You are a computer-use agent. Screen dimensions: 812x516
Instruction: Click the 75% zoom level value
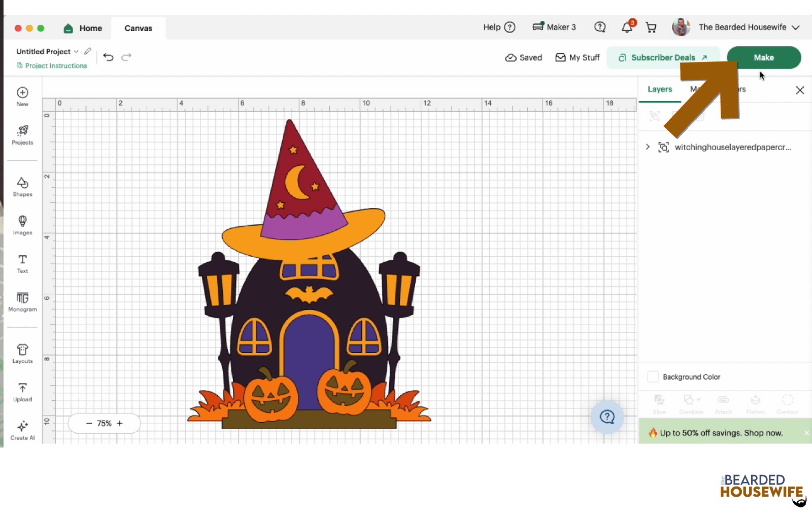(x=104, y=424)
